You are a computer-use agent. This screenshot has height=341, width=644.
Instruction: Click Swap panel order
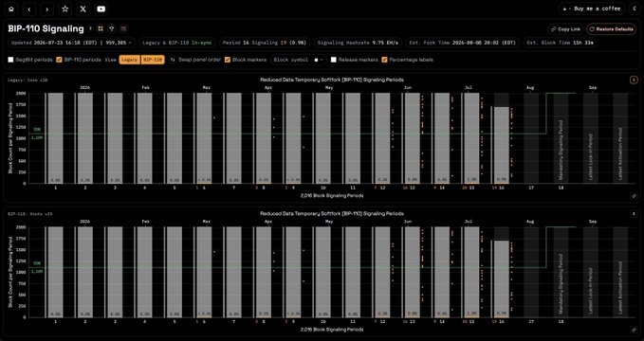point(195,60)
